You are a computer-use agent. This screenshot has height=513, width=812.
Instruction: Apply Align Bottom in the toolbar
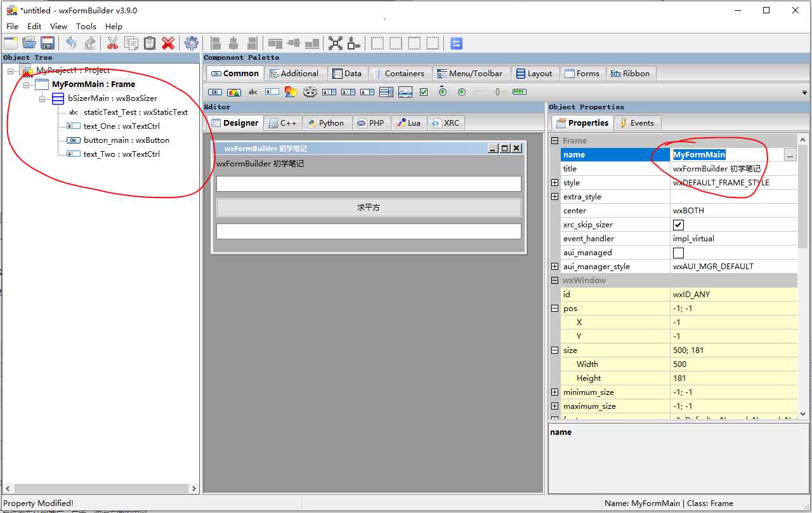312,43
